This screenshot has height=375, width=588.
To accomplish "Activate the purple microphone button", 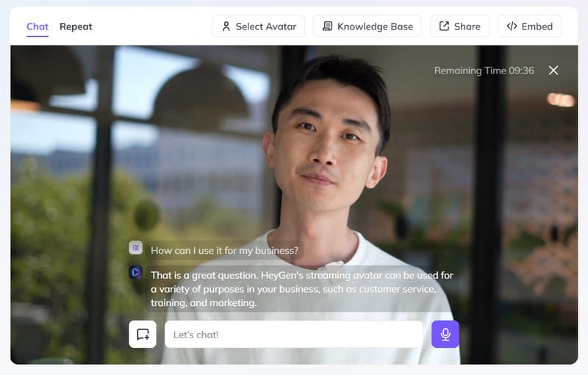I will [x=445, y=335].
